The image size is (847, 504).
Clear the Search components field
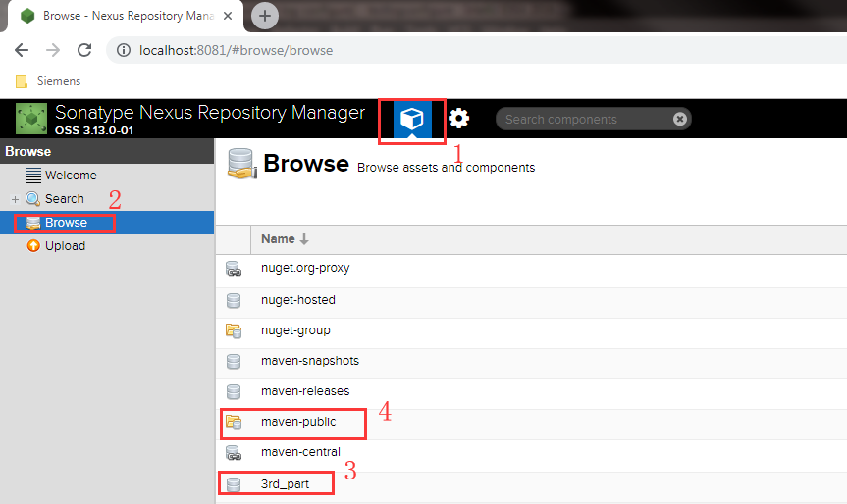click(x=679, y=119)
